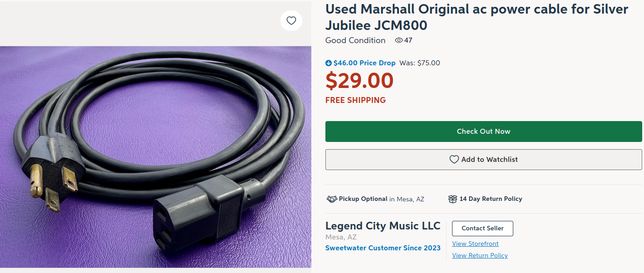Click the FREE SHIPPING text

355,100
